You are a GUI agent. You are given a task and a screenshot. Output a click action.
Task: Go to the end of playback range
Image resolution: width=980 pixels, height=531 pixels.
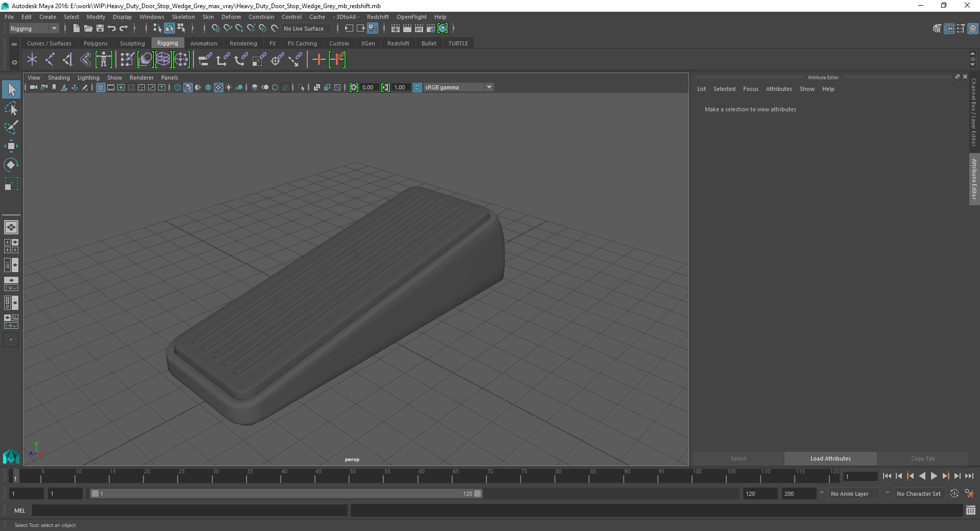969,476
